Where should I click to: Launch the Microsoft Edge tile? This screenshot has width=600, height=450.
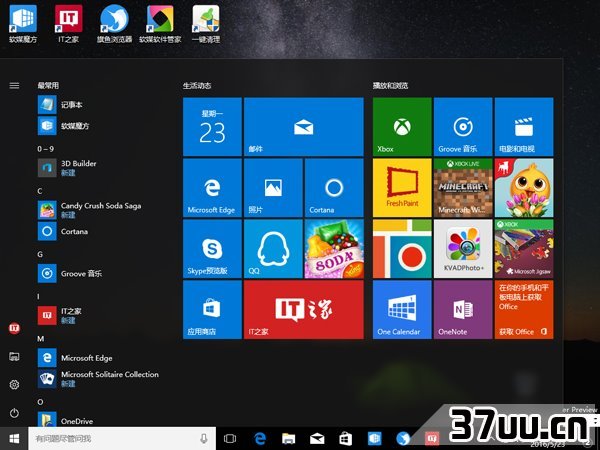pos(212,188)
